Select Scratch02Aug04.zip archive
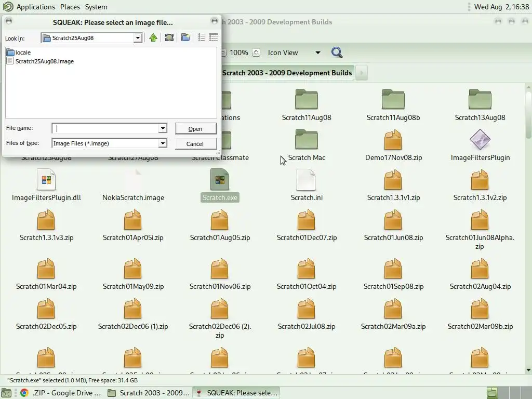 click(480, 274)
